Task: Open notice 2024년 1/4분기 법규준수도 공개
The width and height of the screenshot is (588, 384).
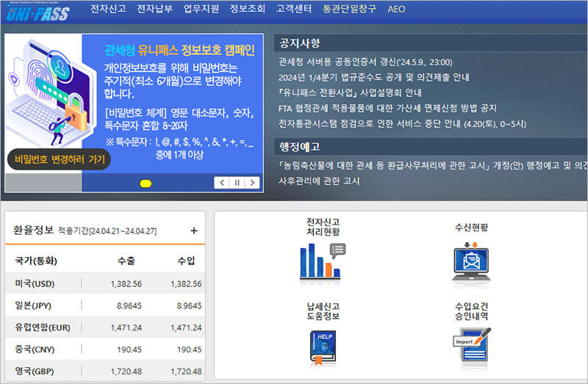Action: (373, 77)
